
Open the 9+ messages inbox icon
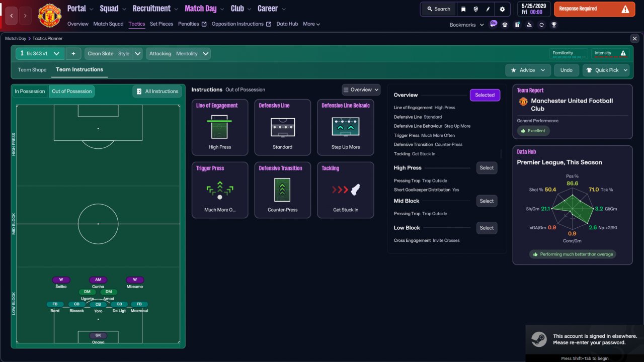(493, 24)
